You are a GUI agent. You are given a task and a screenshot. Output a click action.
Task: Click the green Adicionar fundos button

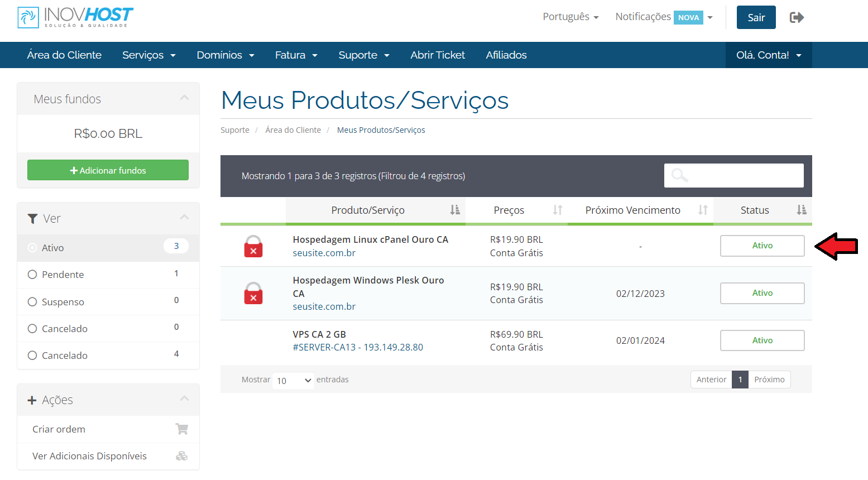[108, 170]
